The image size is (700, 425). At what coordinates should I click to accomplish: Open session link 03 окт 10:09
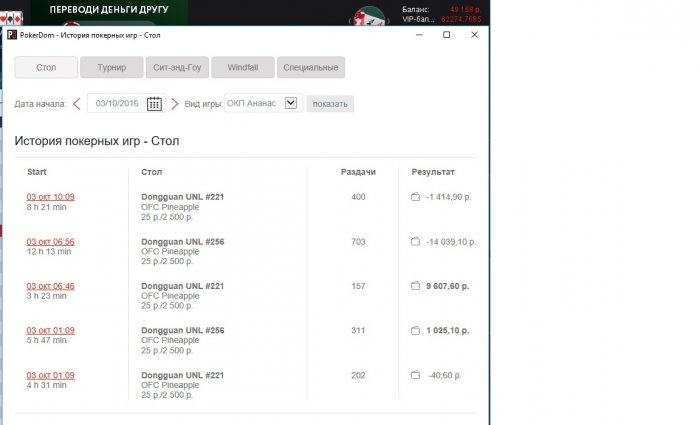[x=50, y=197]
